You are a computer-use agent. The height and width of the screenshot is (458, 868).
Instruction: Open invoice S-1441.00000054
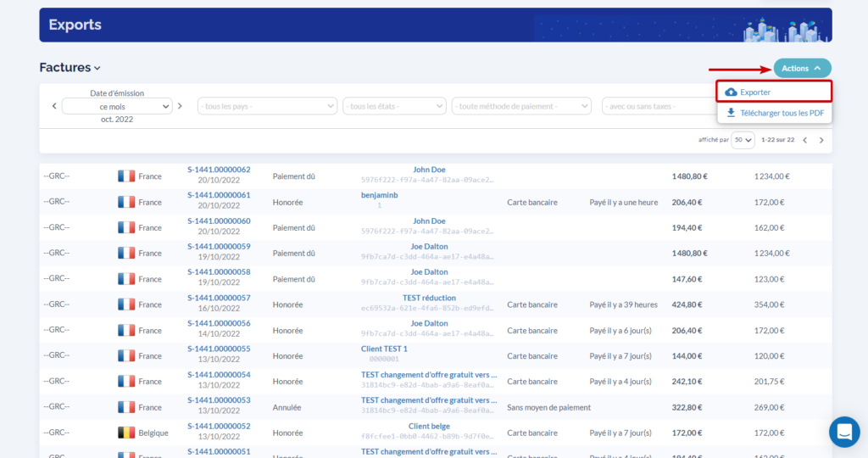[x=219, y=375]
